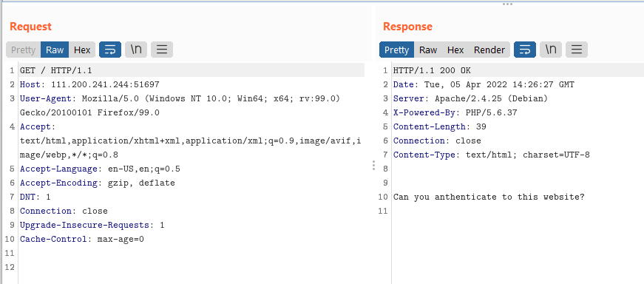This screenshot has height=284, width=644.
Task: Open the Response panel hamburger menu
Action: pyautogui.click(x=577, y=50)
